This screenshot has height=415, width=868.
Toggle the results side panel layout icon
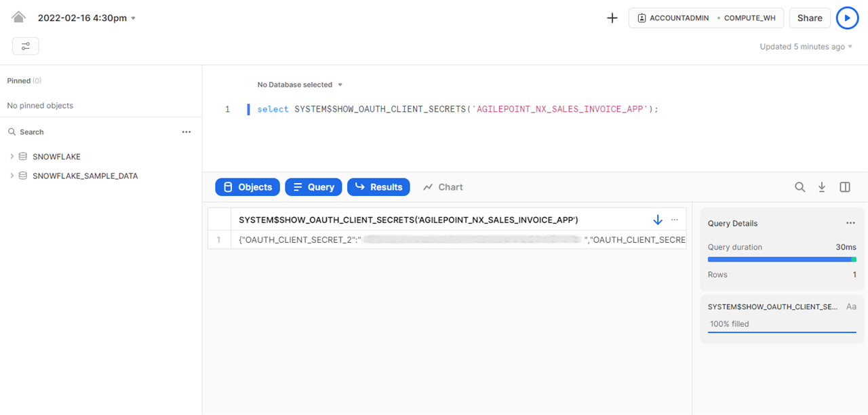coord(845,187)
